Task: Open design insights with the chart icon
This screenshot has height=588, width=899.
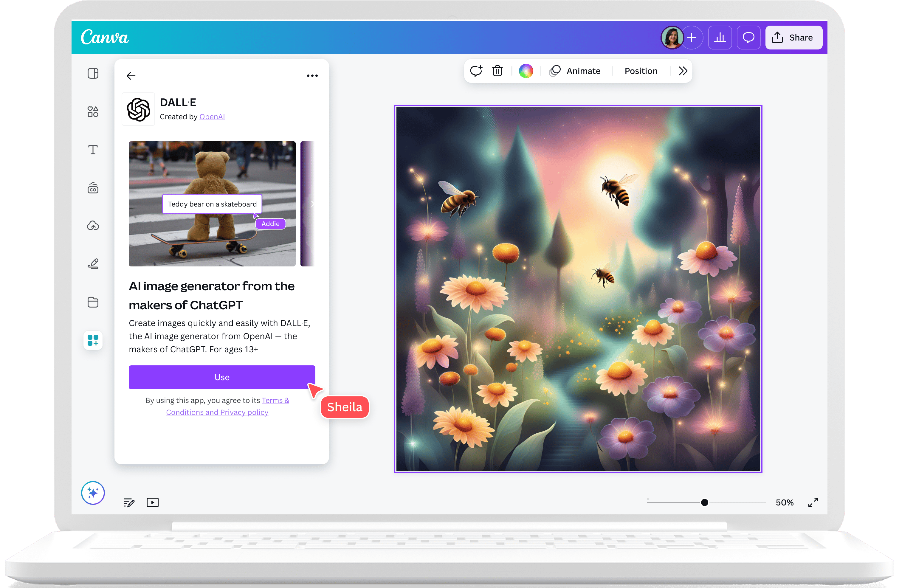Action: coord(720,37)
